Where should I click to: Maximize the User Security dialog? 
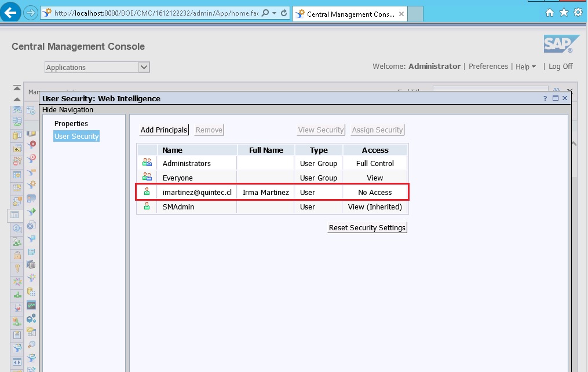click(x=556, y=98)
